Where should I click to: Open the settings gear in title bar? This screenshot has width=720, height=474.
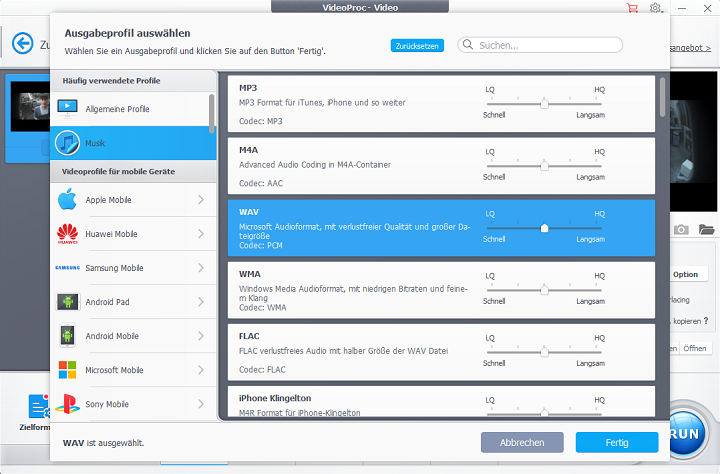click(655, 8)
